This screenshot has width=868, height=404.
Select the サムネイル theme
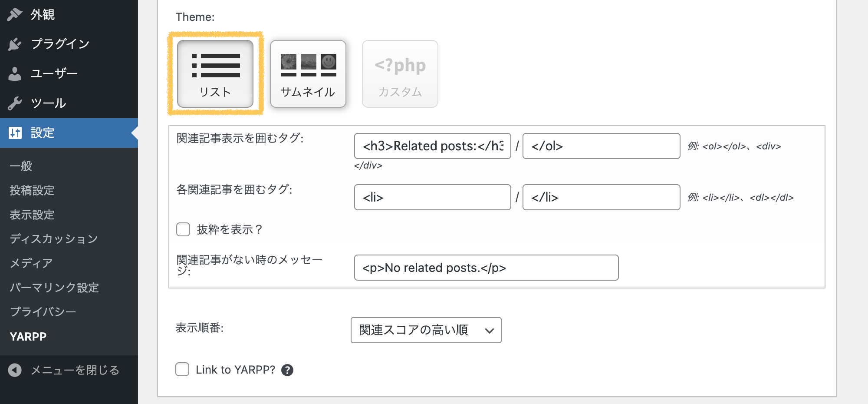(x=308, y=74)
